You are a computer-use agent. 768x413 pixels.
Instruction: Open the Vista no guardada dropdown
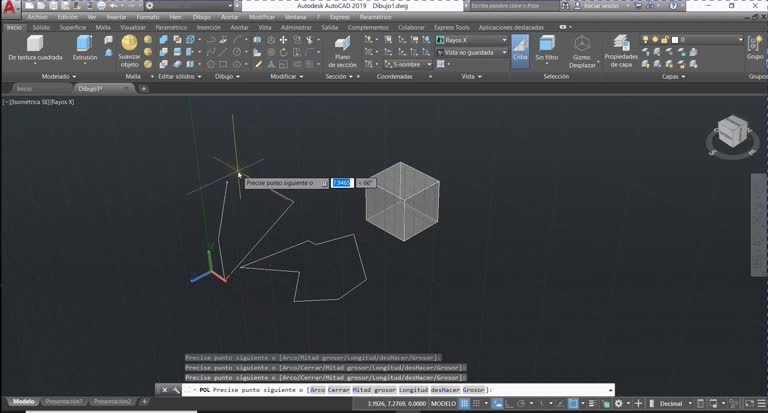click(x=472, y=52)
